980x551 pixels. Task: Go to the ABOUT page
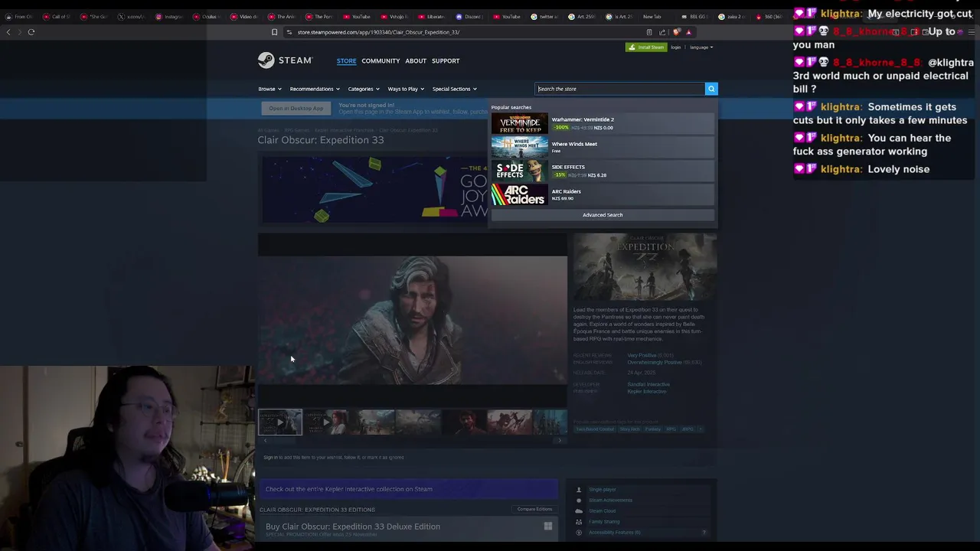click(416, 61)
